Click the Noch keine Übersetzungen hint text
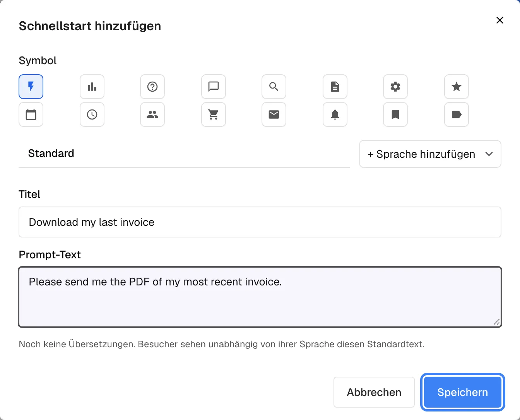Image resolution: width=520 pixels, height=420 pixels. pos(222,344)
